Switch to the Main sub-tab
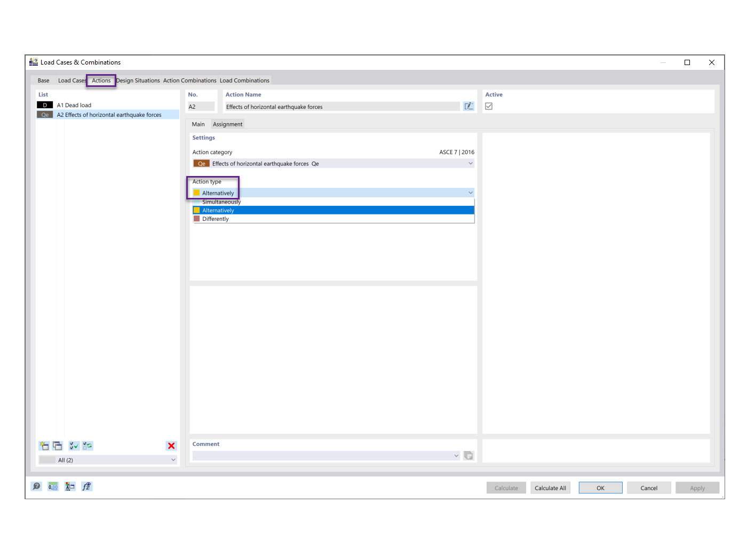 click(198, 124)
